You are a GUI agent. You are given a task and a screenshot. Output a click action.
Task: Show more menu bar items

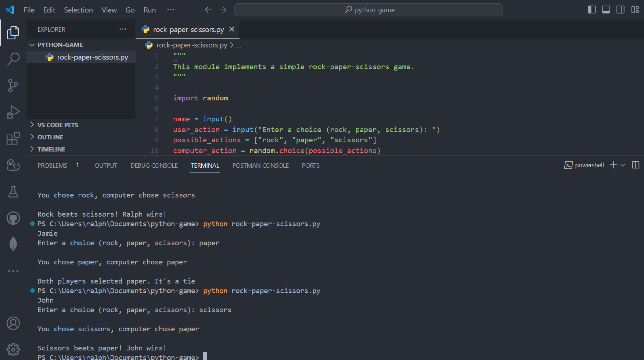[171, 10]
